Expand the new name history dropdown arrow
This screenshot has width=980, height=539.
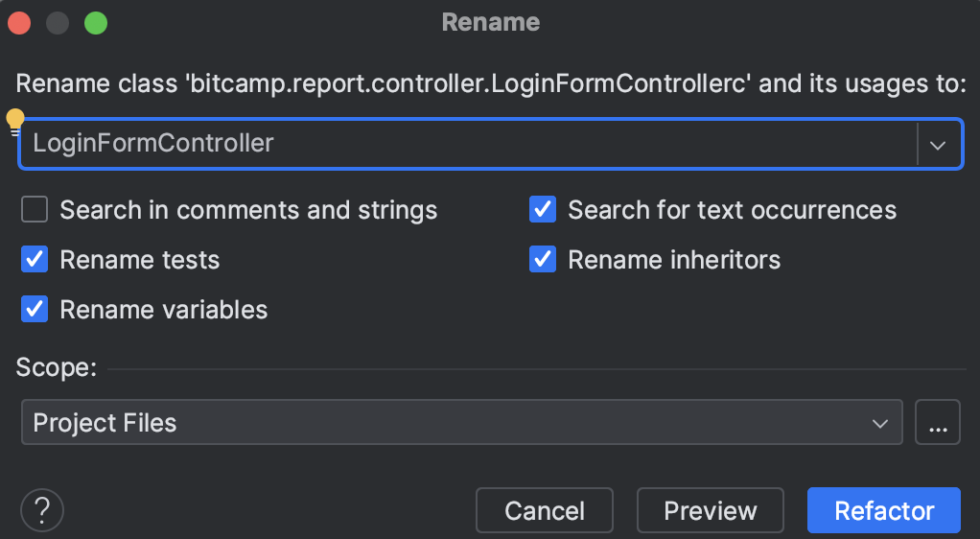point(938,145)
